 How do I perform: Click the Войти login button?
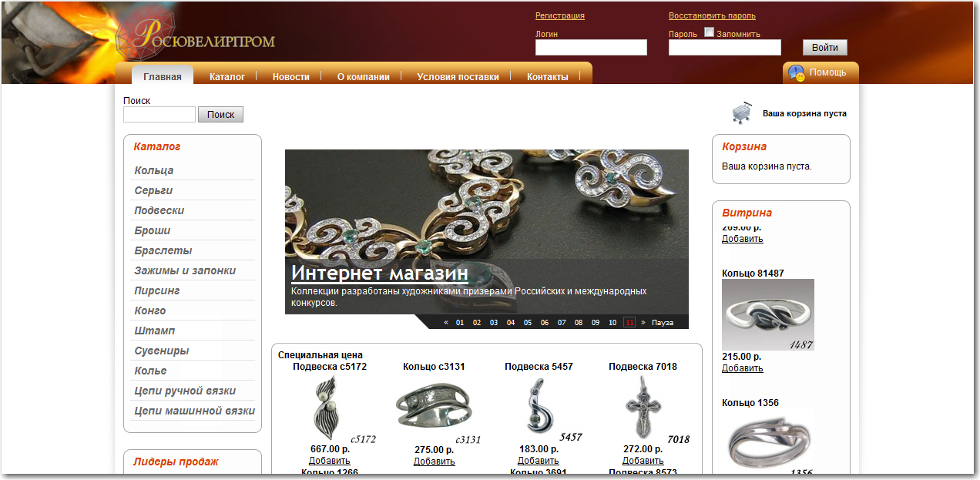pos(825,47)
